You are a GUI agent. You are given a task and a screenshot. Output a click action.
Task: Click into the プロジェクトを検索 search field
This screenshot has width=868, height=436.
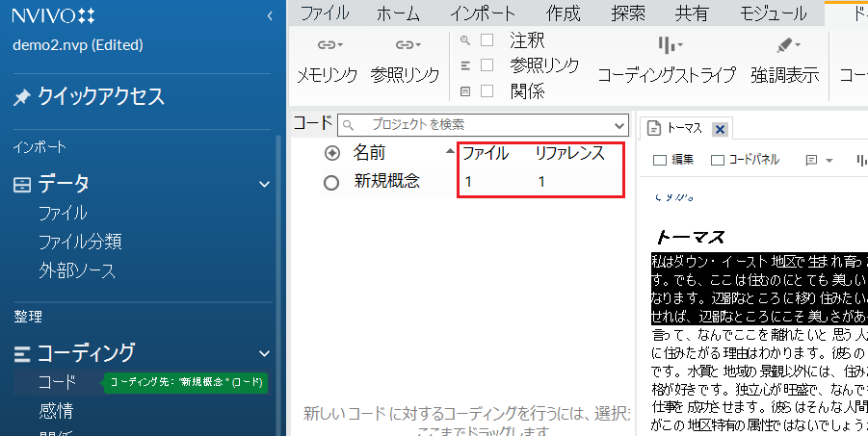click(483, 125)
